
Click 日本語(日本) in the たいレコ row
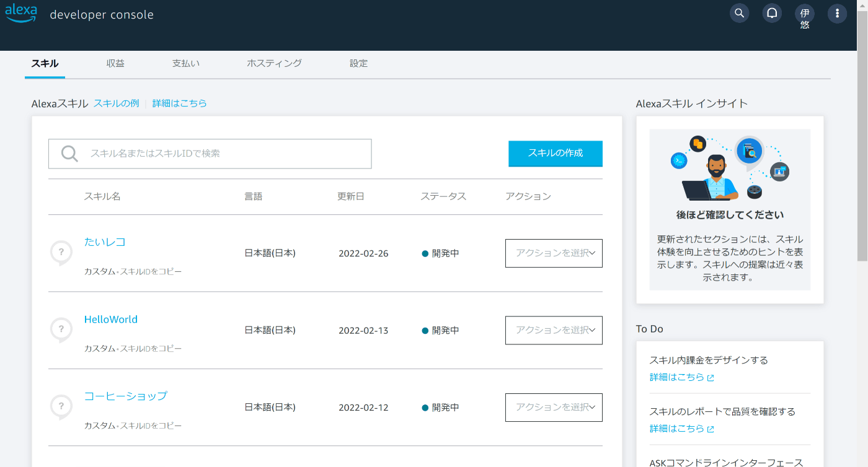(x=270, y=253)
